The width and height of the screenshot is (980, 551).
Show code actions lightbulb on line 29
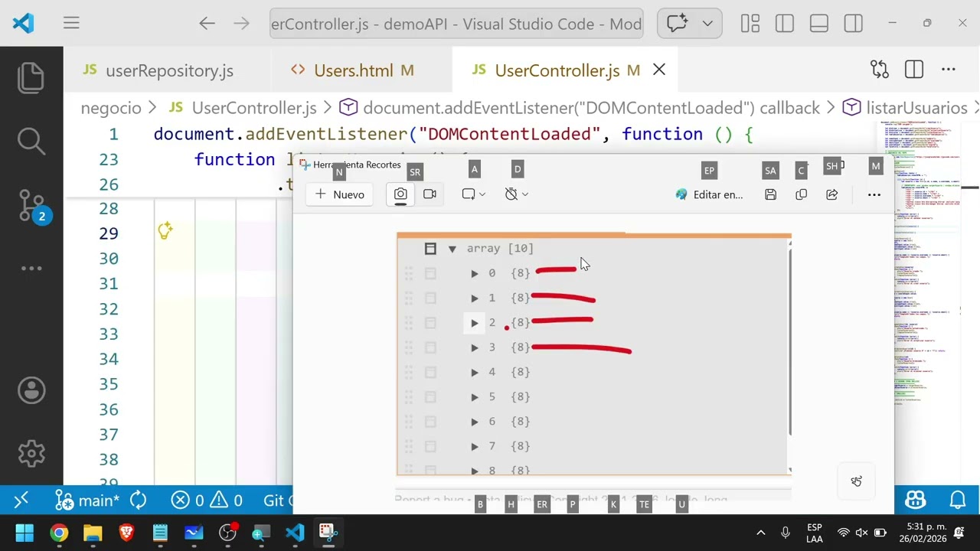(x=165, y=231)
